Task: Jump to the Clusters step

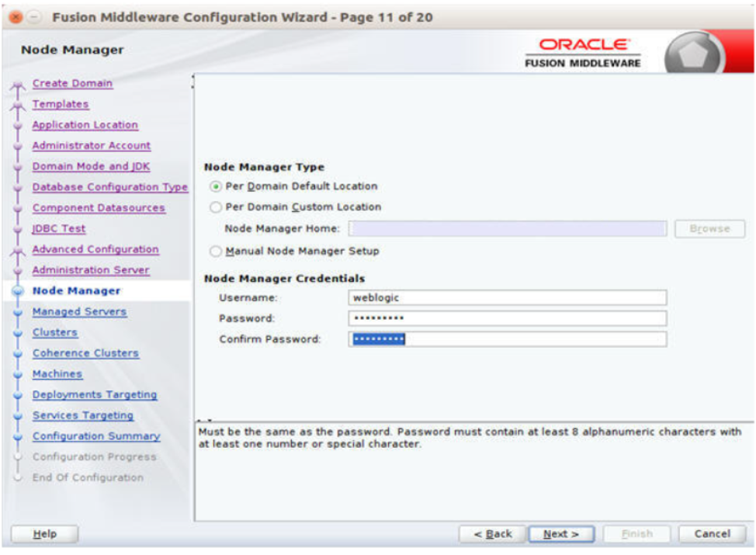Action: (x=55, y=331)
